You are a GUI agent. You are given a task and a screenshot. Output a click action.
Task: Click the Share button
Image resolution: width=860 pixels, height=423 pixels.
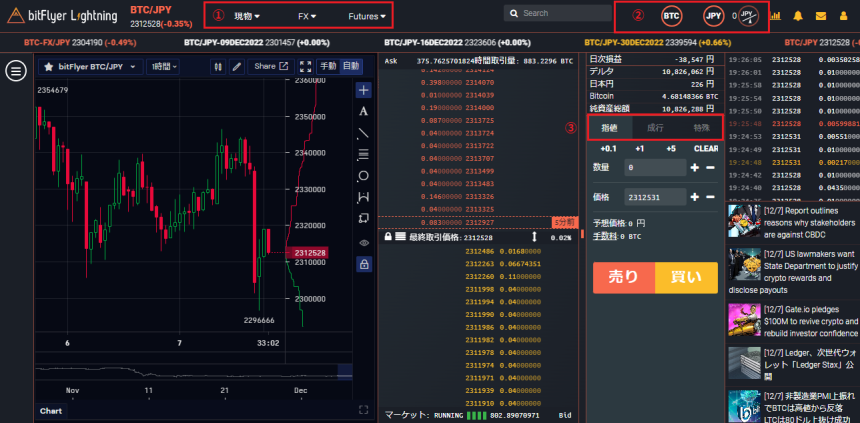click(272, 66)
